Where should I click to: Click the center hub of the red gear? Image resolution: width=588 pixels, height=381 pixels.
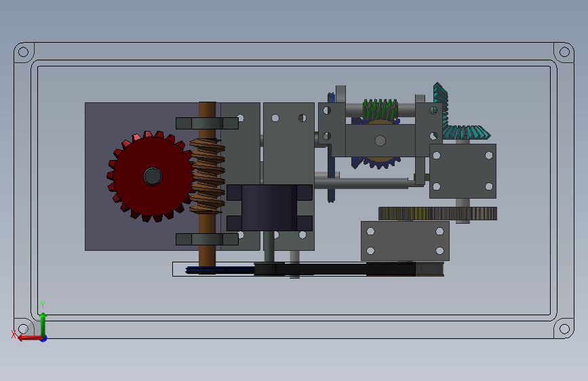pos(153,176)
